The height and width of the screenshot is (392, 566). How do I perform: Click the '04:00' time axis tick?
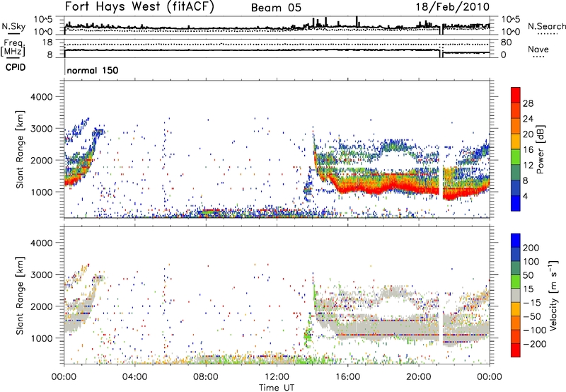(x=134, y=377)
